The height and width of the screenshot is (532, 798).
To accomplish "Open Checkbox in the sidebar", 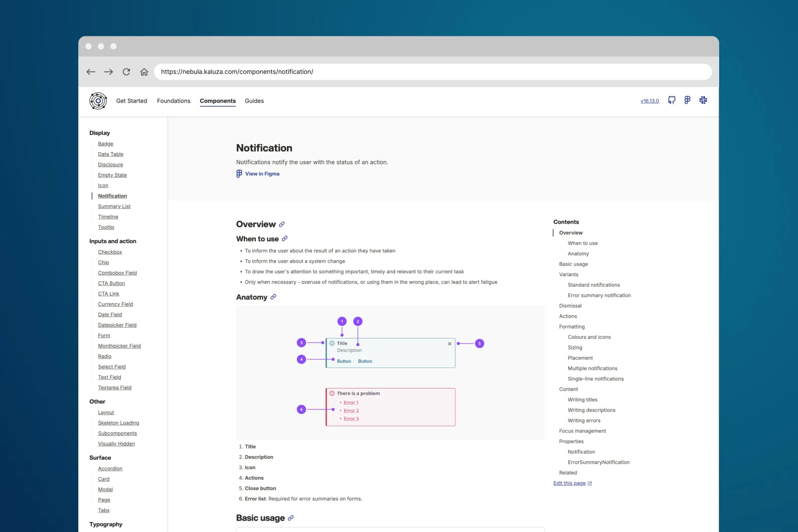I will 110,252.
